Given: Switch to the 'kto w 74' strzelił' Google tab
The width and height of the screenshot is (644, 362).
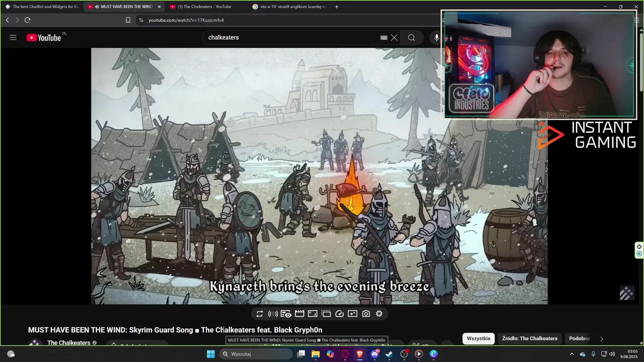Looking at the screenshot, I should click(x=289, y=7).
